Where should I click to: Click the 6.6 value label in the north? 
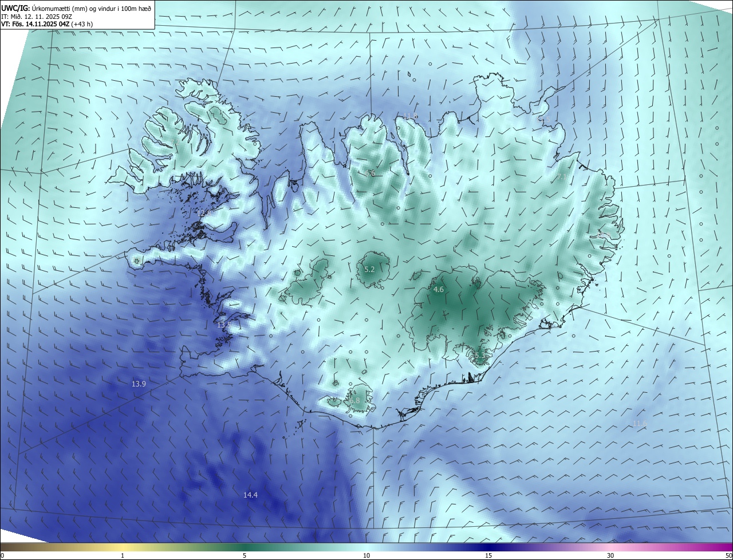[x=370, y=173]
